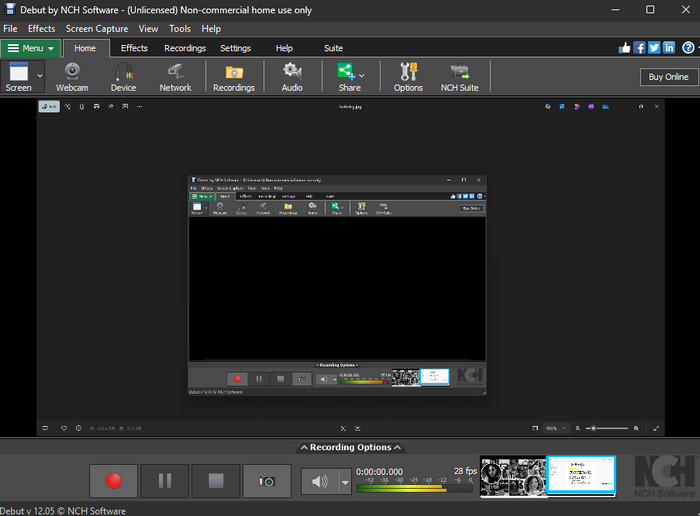The height and width of the screenshot is (516, 700).
Task: Click the print icon in Photos preview toolbar
Action: [x=96, y=107]
